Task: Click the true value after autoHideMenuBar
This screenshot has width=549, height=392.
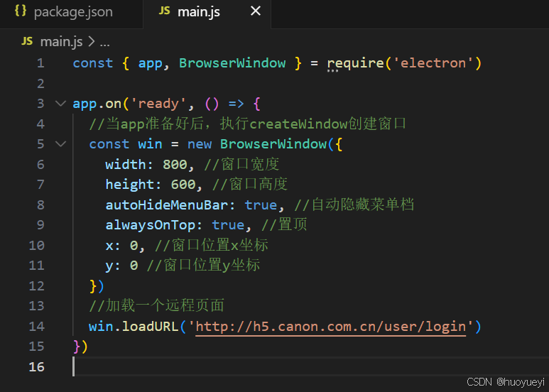Action: pyautogui.click(x=261, y=205)
